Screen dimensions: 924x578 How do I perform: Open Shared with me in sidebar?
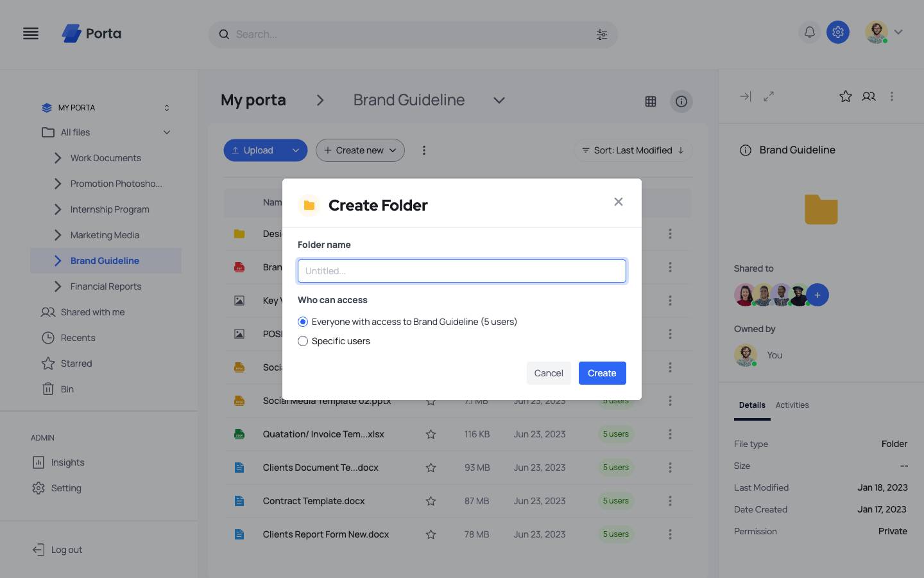tap(92, 312)
